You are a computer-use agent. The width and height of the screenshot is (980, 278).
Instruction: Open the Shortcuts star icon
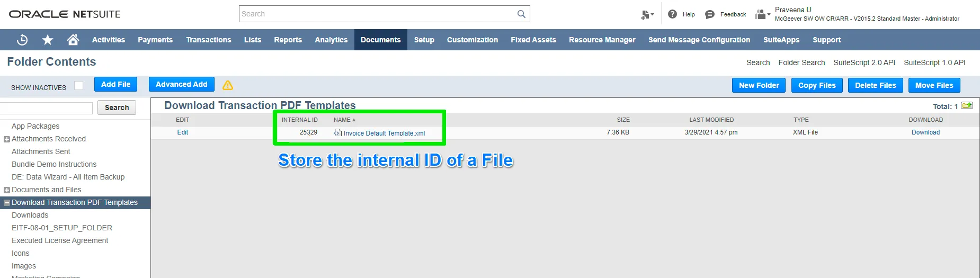click(x=48, y=40)
